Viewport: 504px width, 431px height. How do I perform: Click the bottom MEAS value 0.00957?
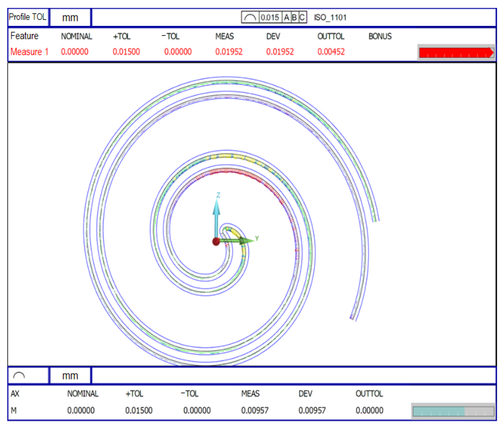tap(255, 410)
